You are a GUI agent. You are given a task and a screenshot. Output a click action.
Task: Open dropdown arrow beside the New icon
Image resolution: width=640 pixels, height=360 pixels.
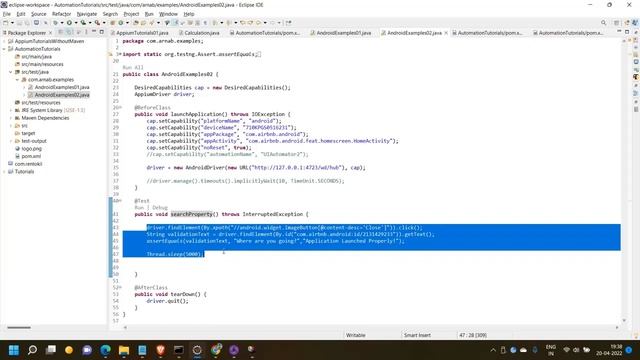(x=12, y=23)
